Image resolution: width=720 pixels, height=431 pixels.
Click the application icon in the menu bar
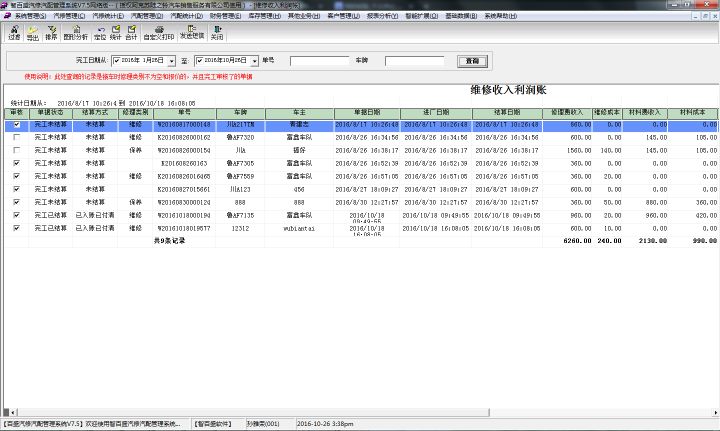7,16
